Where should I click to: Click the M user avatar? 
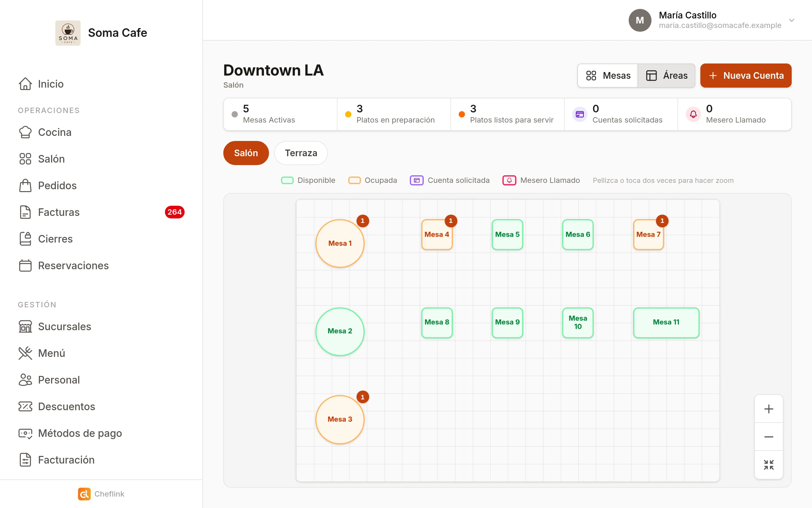click(640, 20)
